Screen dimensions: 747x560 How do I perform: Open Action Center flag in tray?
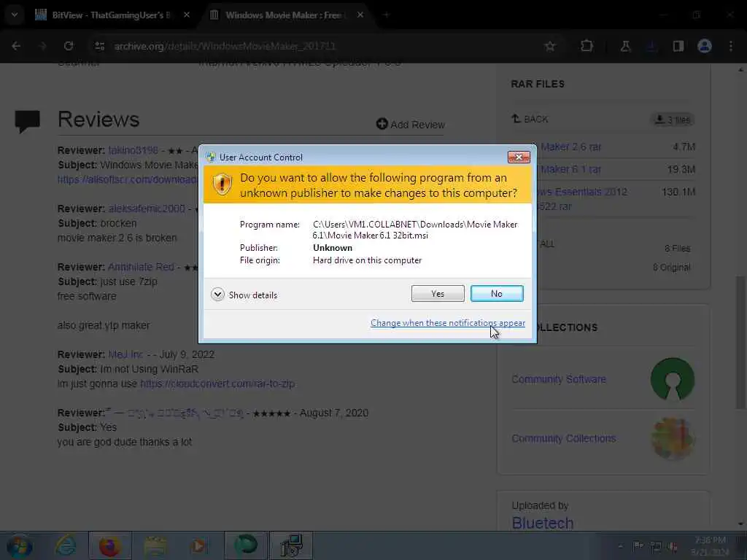[x=638, y=547]
